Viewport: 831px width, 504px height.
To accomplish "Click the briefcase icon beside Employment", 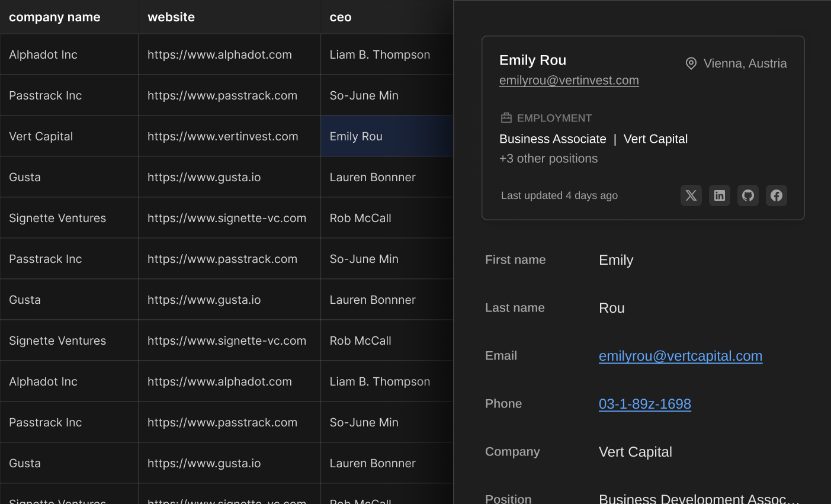I will (506, 118).
